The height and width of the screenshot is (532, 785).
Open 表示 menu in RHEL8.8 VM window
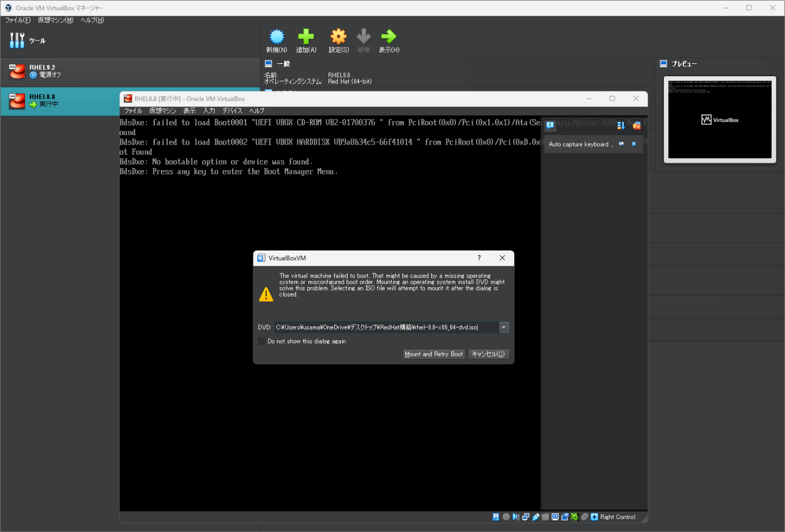(x=190, y=111)
